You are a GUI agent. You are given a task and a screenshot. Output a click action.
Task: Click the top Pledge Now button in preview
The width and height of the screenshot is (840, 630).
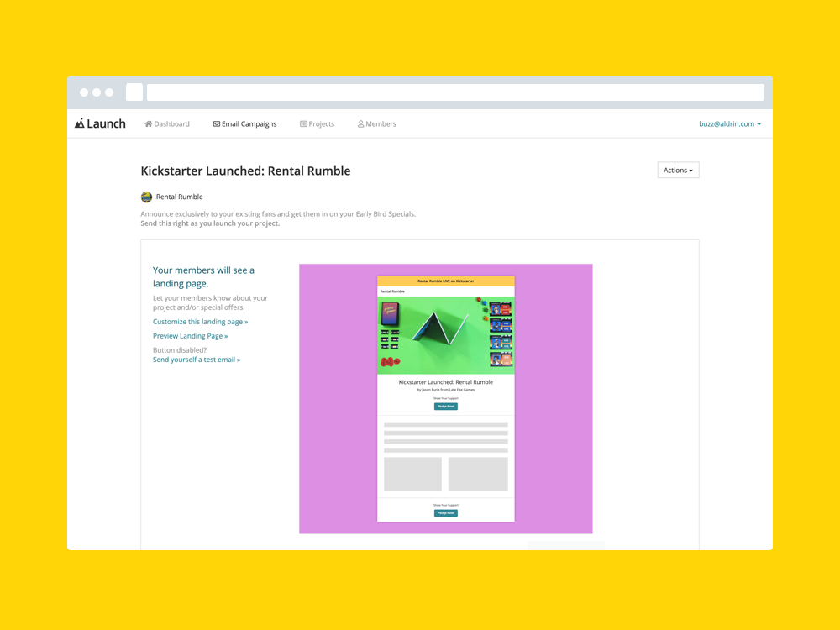click(446, 407)
